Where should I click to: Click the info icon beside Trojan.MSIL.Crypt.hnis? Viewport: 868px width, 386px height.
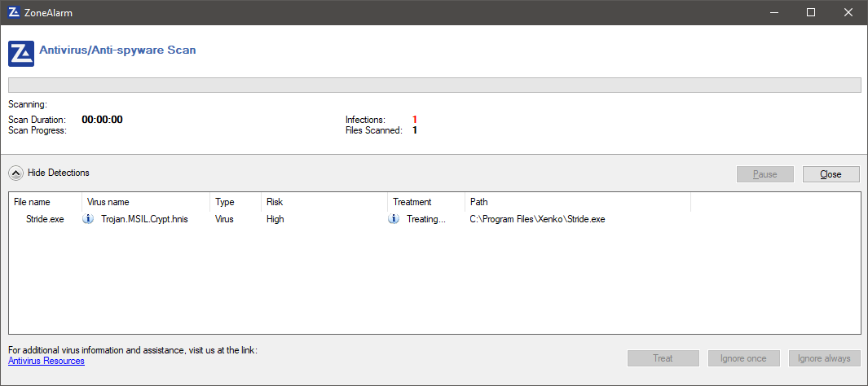click(88, 219)
